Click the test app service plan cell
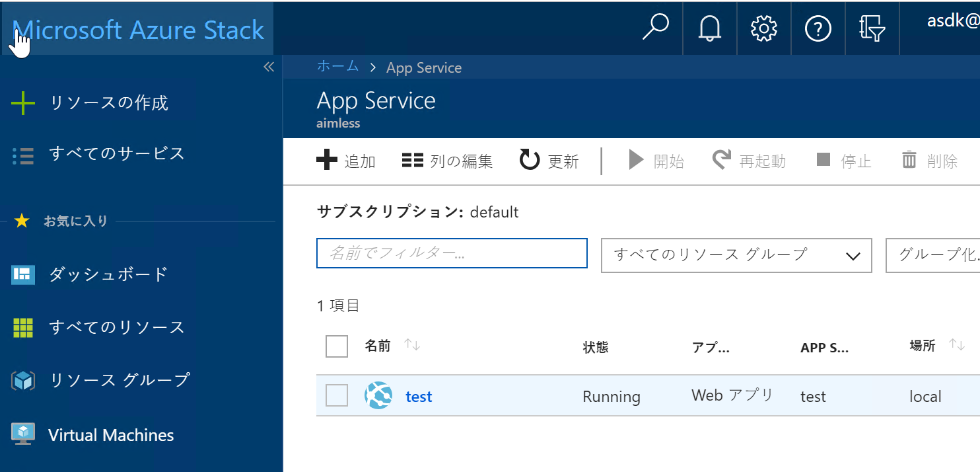The image size is (980, 472). (x=813, y=397)
